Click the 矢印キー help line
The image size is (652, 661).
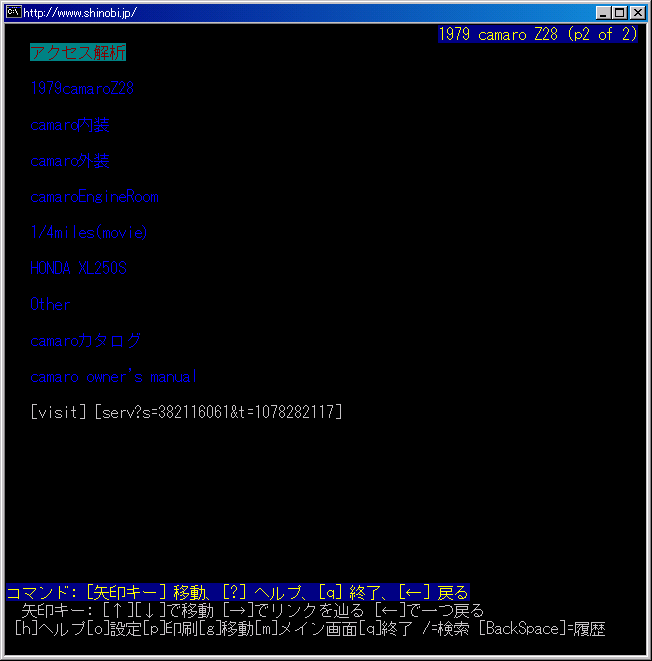(252, 610)
